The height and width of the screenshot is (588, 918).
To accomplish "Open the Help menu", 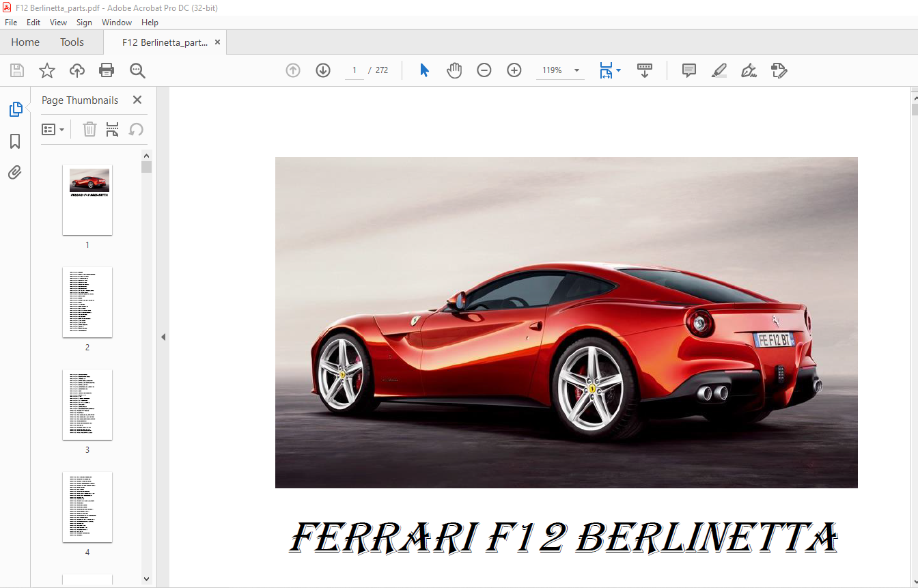I will click(150, 23).
